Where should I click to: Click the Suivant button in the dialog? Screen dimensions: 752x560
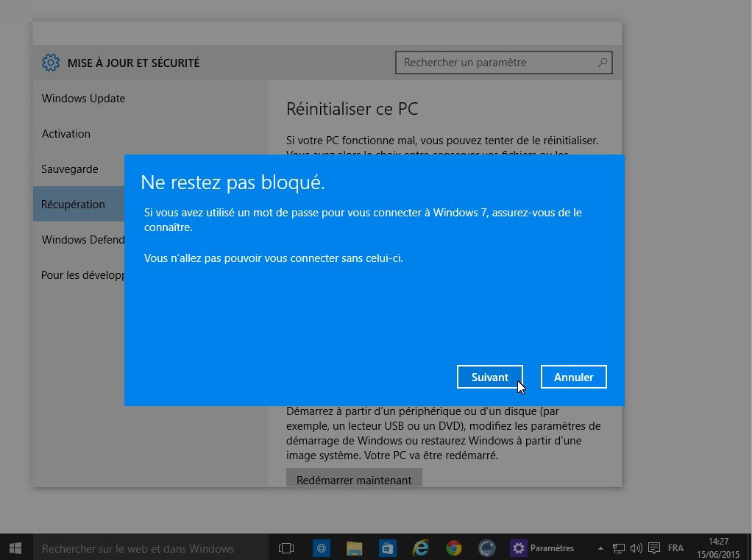click(489, 377)
